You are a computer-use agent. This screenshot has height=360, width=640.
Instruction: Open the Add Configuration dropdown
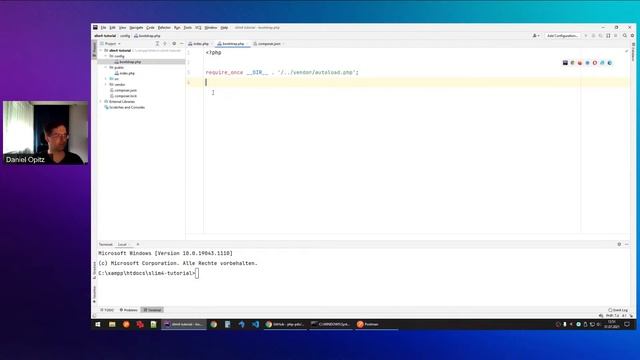tap(562, 36)
